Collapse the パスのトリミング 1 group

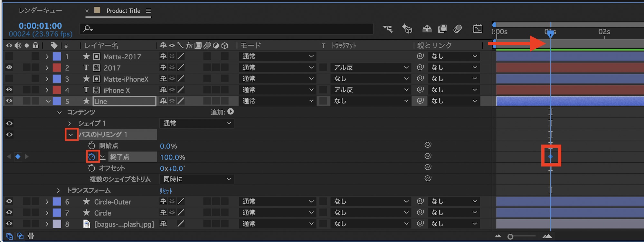click(71, 135)
